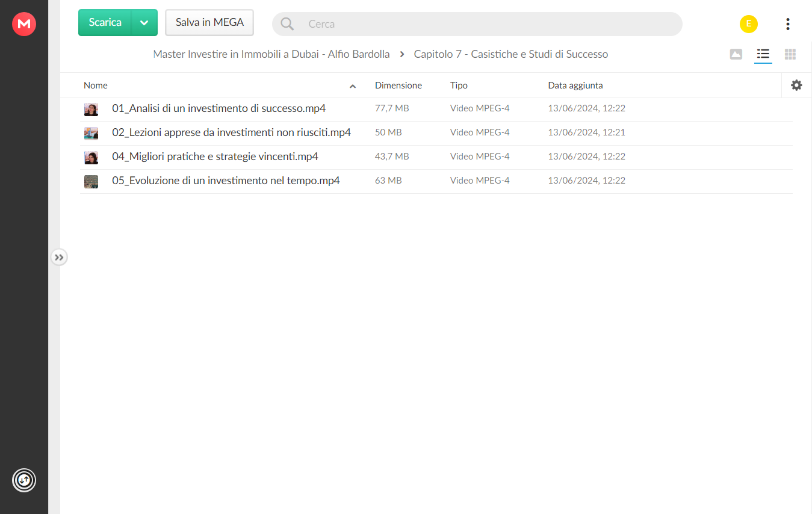Switch to image gallery view icon

pos(736,54)
